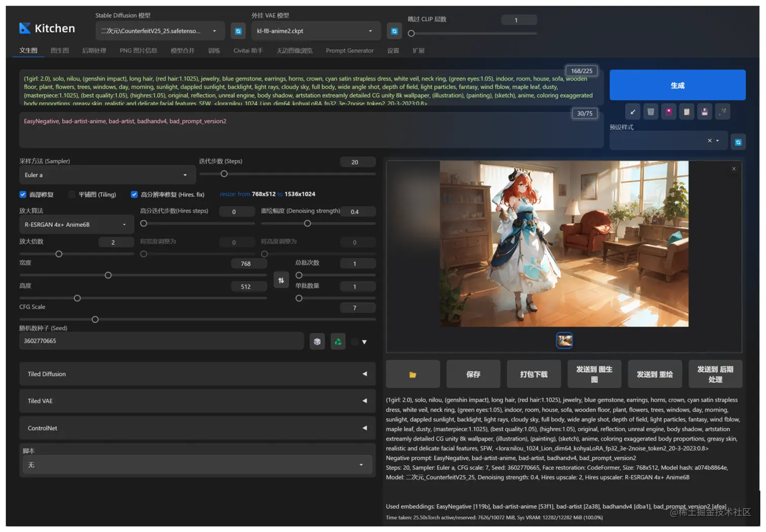Reuse last seed with the green recycle icon
Viewport: 766px width, 532px height.
pos(338,342)
